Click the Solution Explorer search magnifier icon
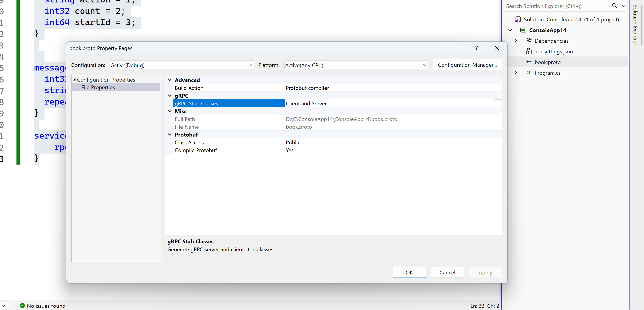The image size is (644, 310). coord(615,6)
